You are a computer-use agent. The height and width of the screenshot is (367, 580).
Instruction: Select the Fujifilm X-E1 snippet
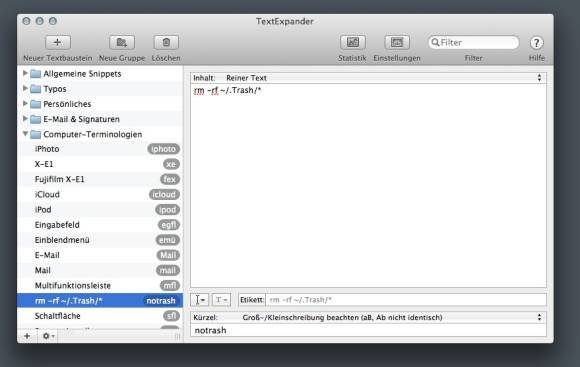coord(100,179)
